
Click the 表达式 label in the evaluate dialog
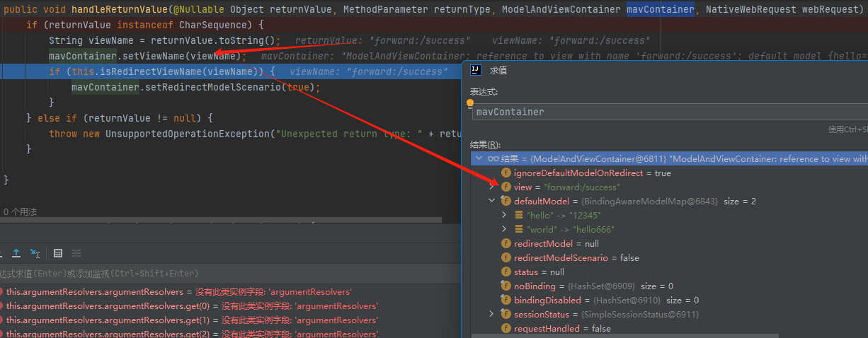pos(484,92)
